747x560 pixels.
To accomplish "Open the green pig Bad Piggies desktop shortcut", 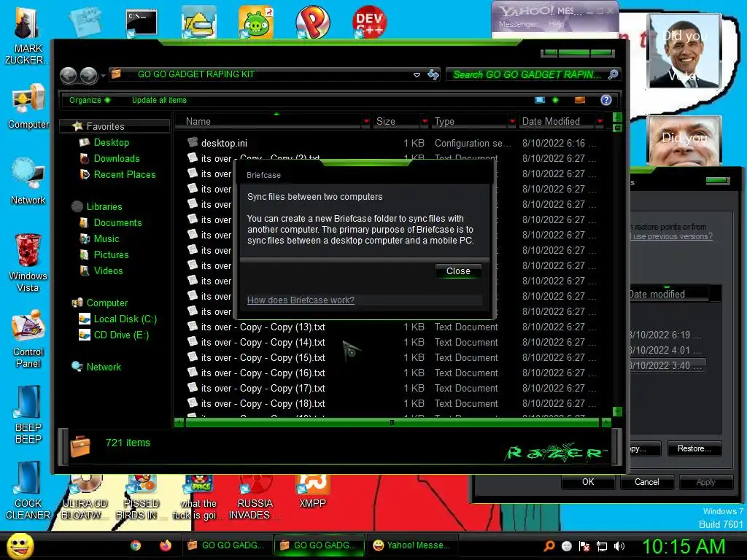I will tap(256, 22).
